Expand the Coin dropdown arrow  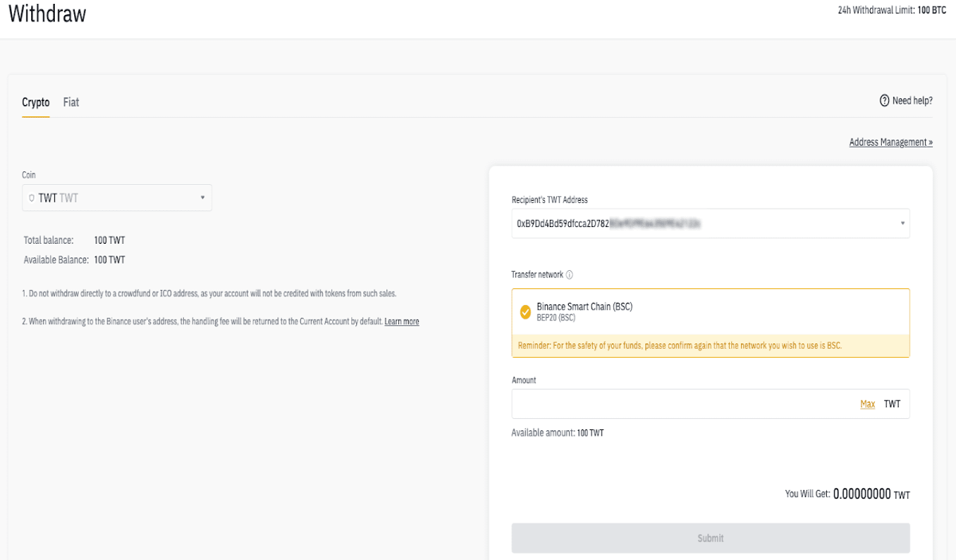(x=202, y=198)
